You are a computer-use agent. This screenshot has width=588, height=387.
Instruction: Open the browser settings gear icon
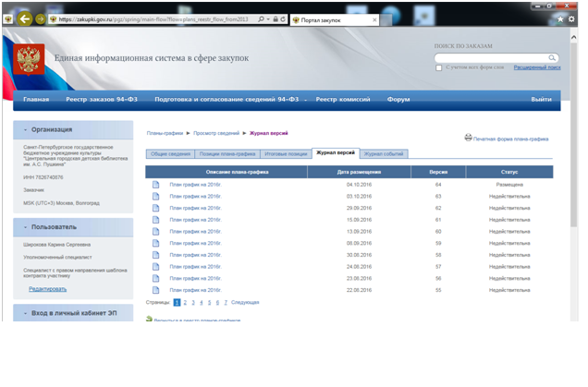(x=571, y=19)
